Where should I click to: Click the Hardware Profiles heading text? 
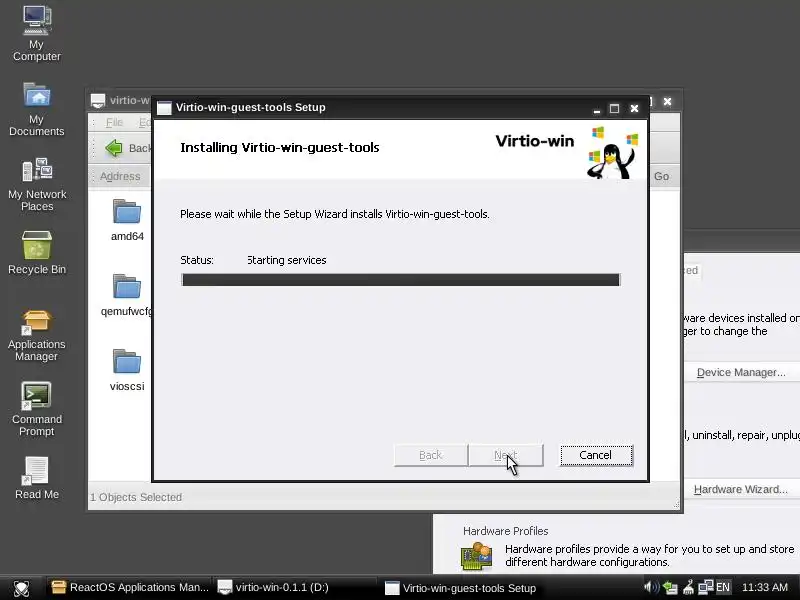click(506, 531)
